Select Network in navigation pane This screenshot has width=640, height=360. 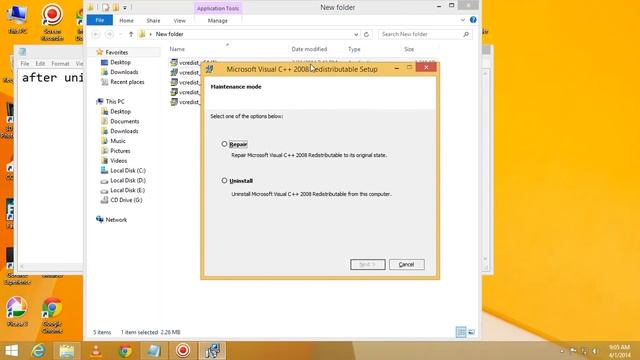point(116,220)
